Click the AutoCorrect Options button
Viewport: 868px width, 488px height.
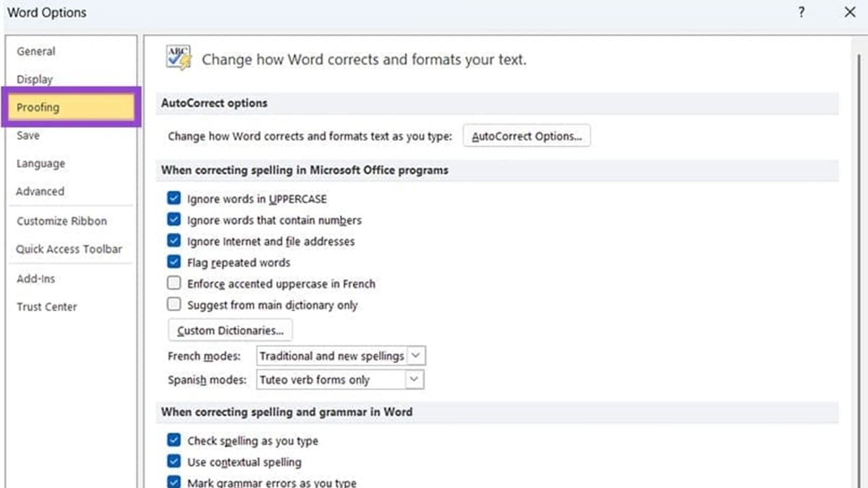pos(527,136)
